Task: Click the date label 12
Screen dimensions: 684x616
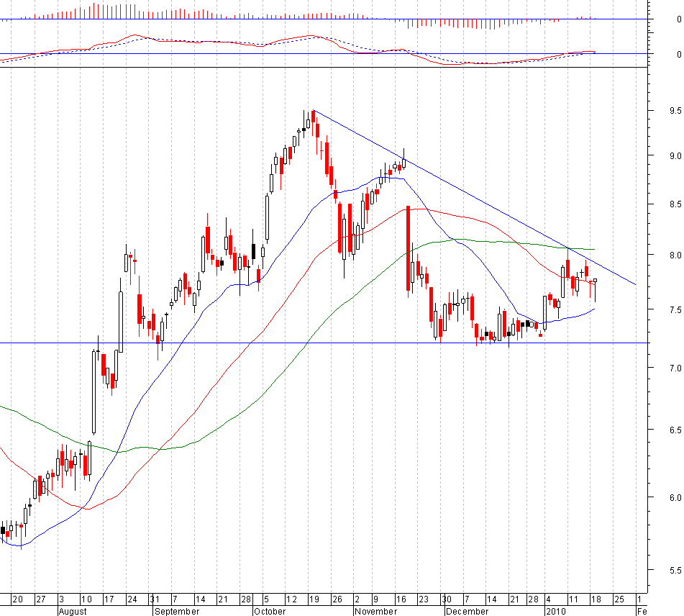Action: 291,599
